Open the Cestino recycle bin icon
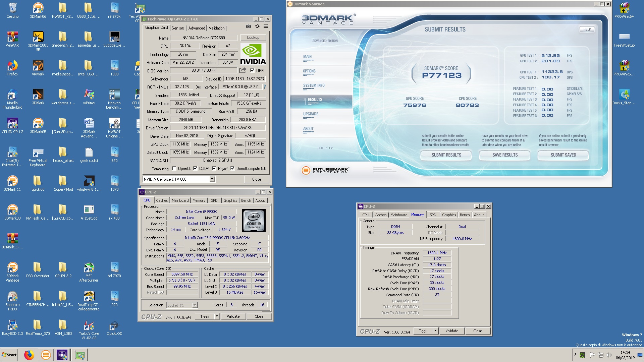The width and height of the screenshot is (644, 362). click(12, 10)
